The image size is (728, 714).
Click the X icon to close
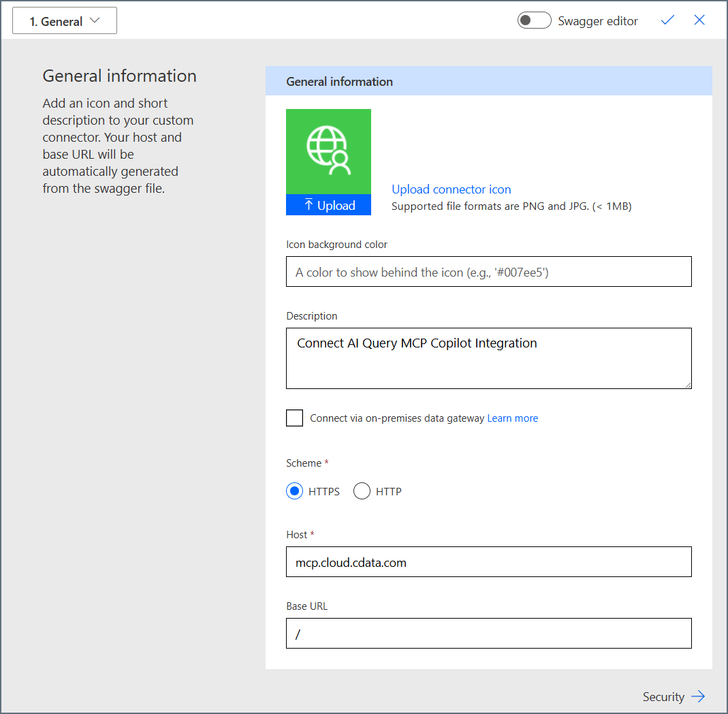coord(699,20)
